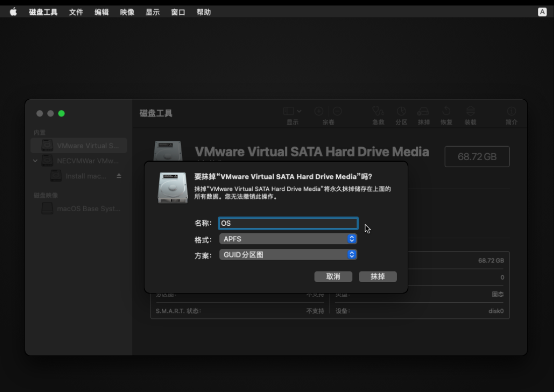Screen dimensions: 554x392
Task: Open the 磁盘工具 menu in menu bar
Action: pyautogui.click(x=43, y=12)
